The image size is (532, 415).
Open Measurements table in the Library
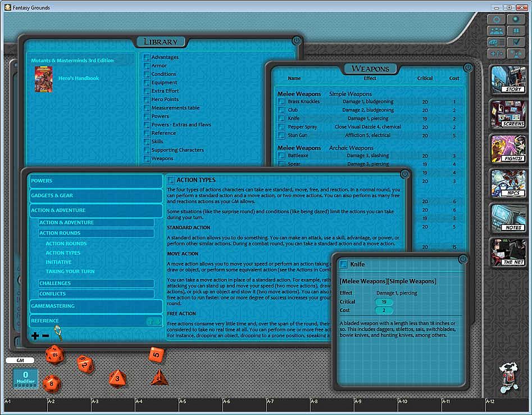[x=175, y=107]
